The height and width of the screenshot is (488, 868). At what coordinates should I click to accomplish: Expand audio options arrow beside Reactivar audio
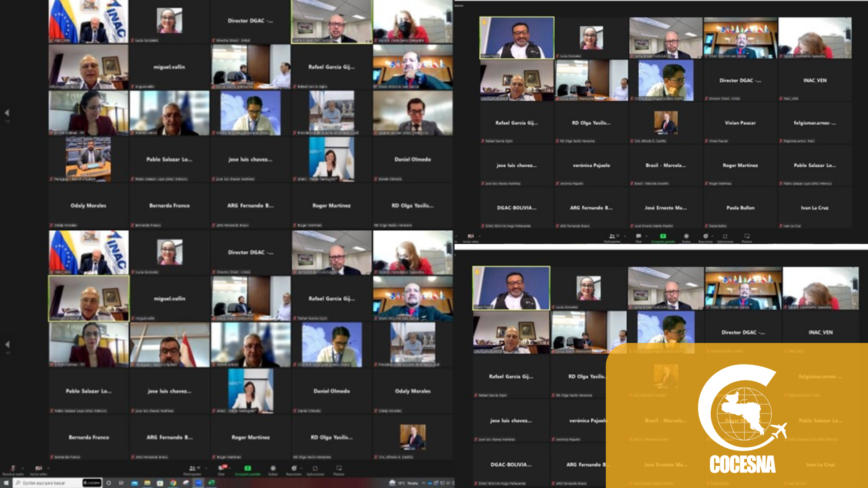[22, 468]
